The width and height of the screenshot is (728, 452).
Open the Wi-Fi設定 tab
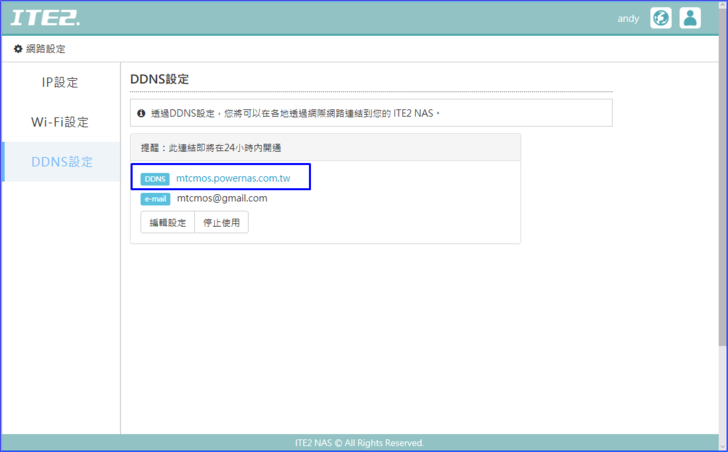coord(60,122)
